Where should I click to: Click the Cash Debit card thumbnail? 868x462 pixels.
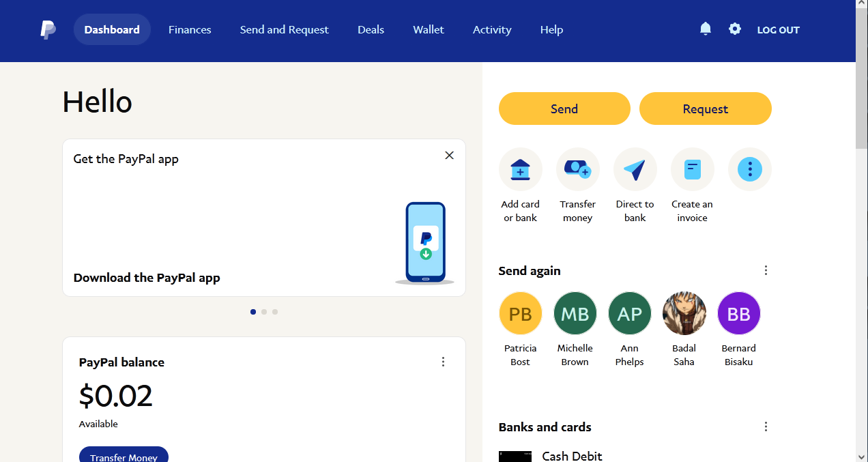point(515,457)
